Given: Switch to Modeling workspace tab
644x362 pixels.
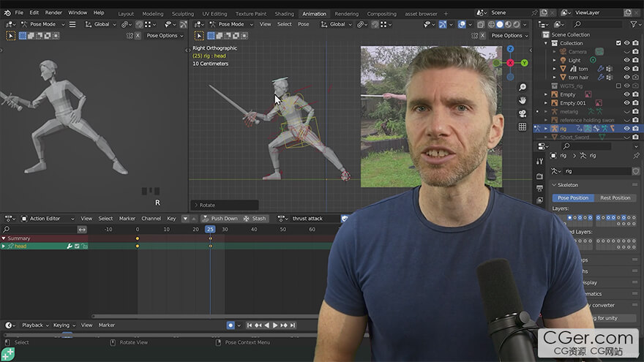Looking at the screenshot, I should tap(152, 14).
